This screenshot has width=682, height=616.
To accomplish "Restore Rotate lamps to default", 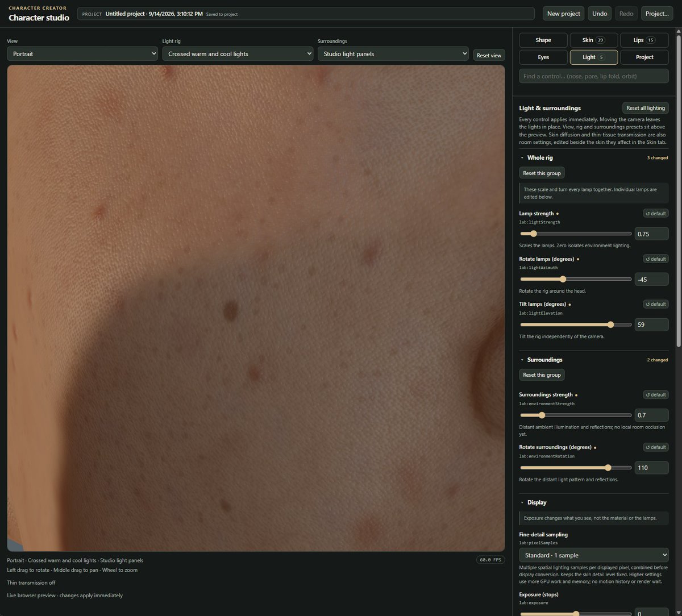I will (x=656, y=259).
